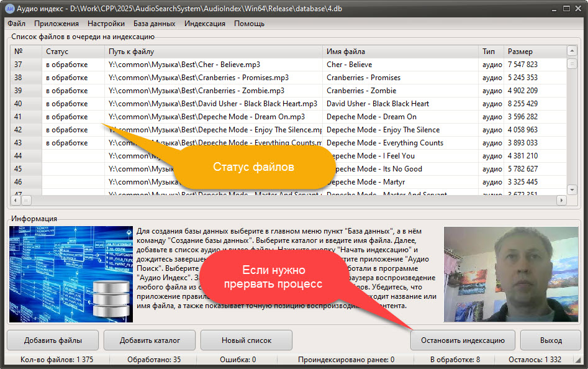
Task: Click the horizontal scrollbar right arrow
Action: (x=561, y=201)
